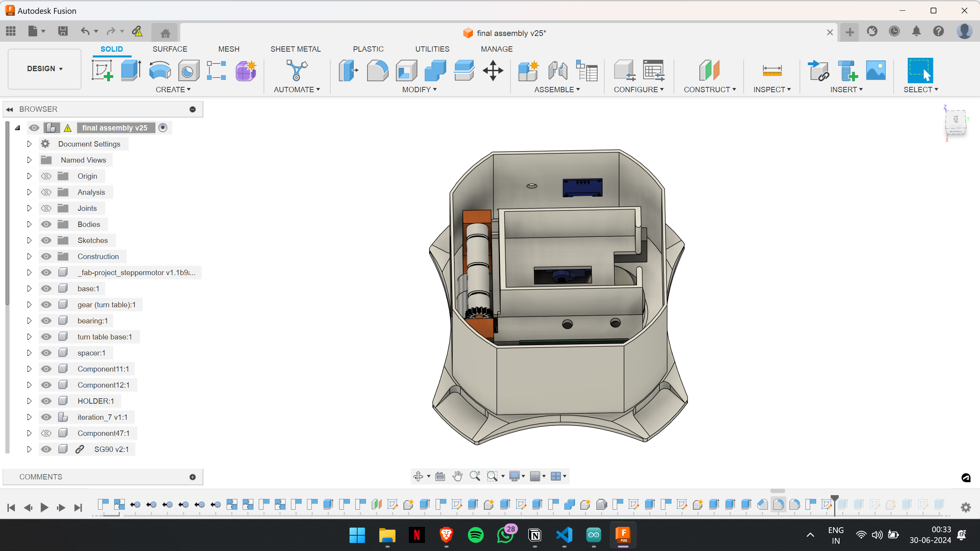The width and height of the screenshot is (980, 551).
Task: Switch to the MANAGE tab
Action: tap(497, 49)
